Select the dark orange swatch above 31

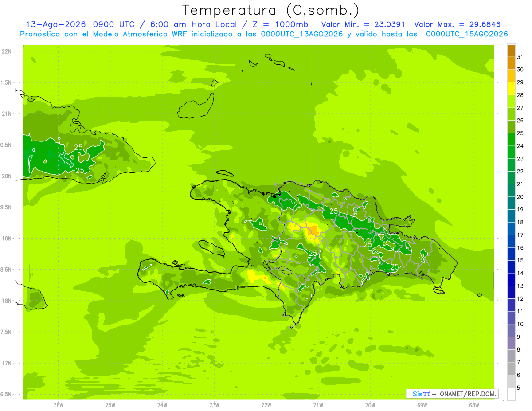coord(511,51)
